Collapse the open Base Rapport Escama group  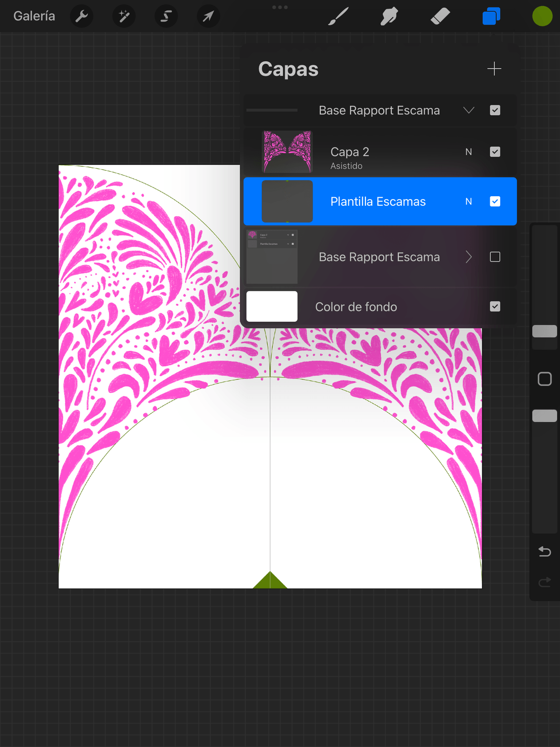468,111
